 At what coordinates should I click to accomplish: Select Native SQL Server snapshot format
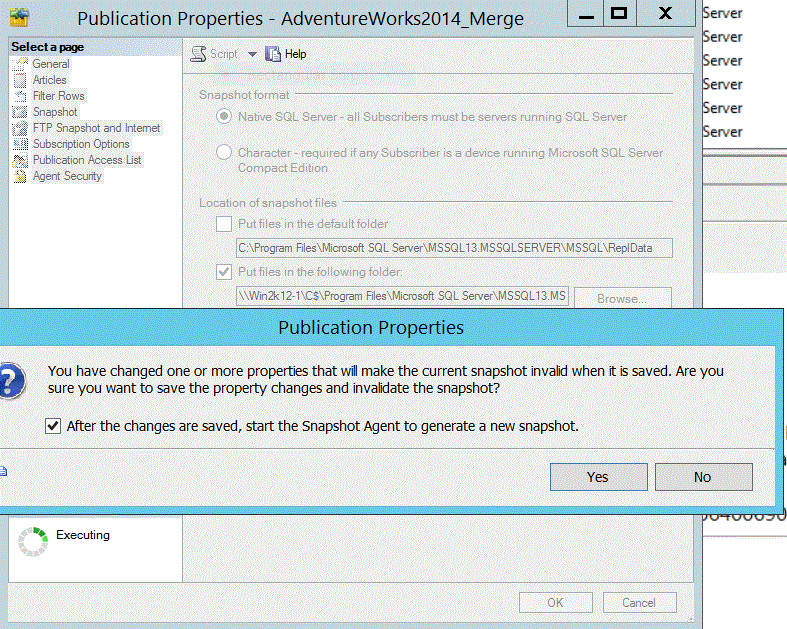point(224,116)
